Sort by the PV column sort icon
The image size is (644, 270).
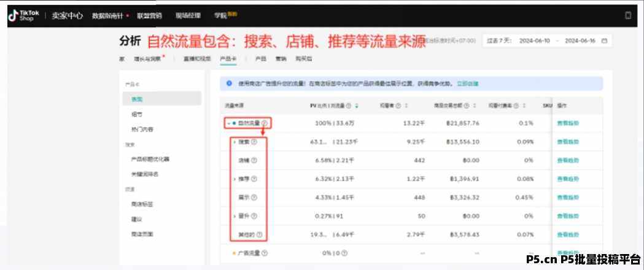[357, 105]
